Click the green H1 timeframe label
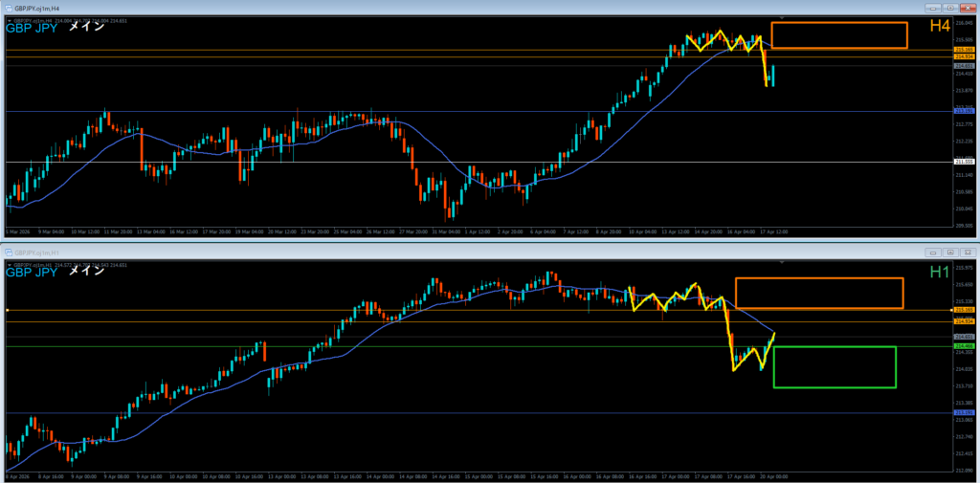Image resolution: width=980 pixels, height=483 pixels. pos(940,272)
